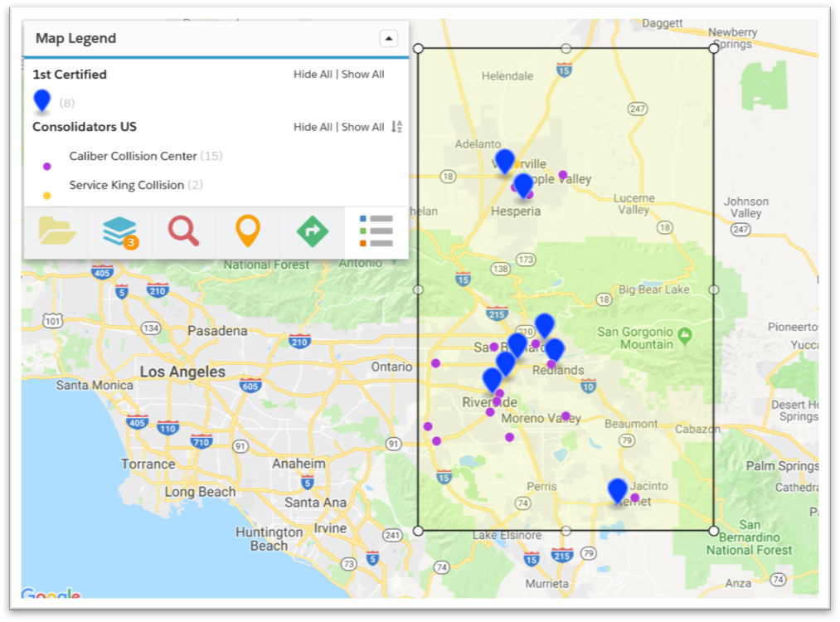Viewport: 840px width, 622px height.
Task: Open the layers stack icon with badge 3
Action: click(120, 232)
